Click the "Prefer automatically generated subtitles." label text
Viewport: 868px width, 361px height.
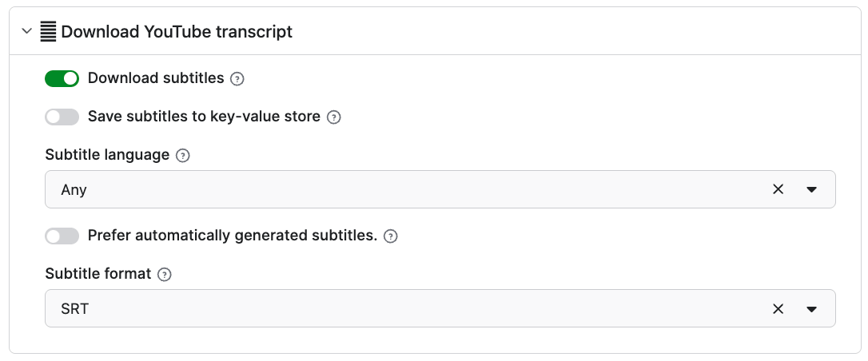(x=232, y=236)
